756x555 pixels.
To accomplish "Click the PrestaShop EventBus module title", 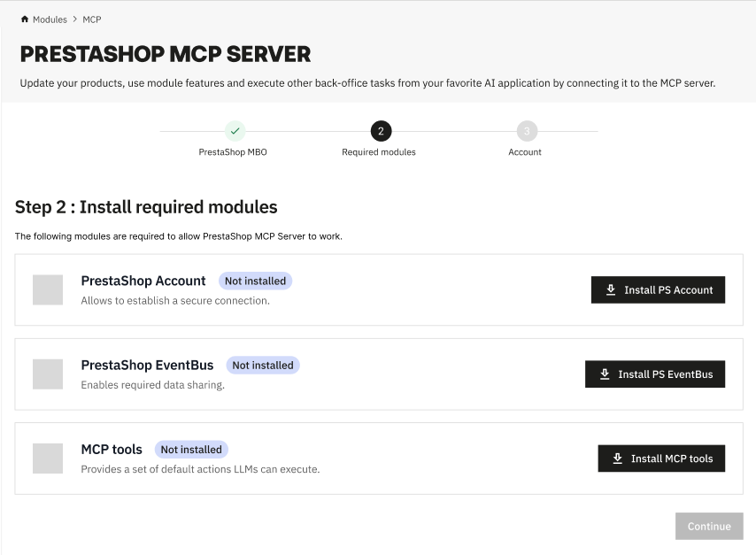I will pos(147,365).
